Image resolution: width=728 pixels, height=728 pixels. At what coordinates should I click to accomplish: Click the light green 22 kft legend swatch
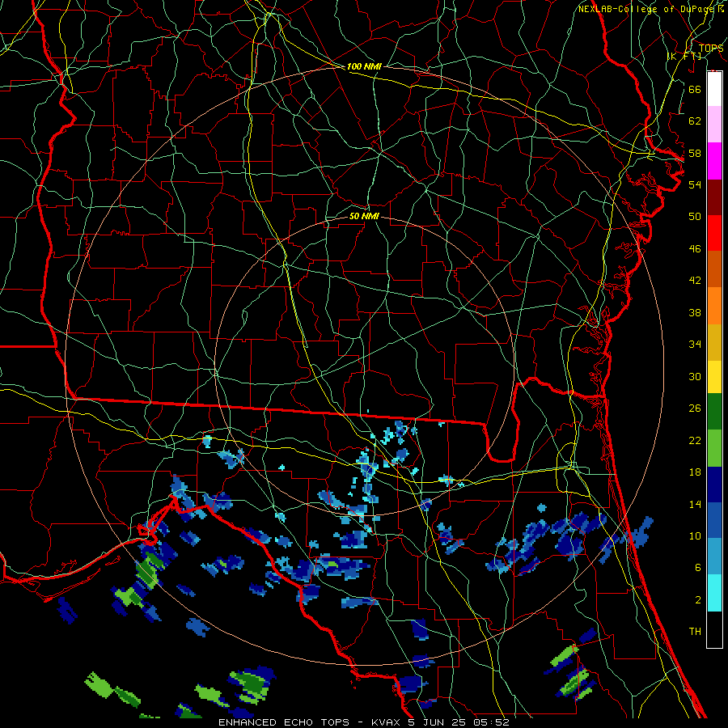click(714, 448)
